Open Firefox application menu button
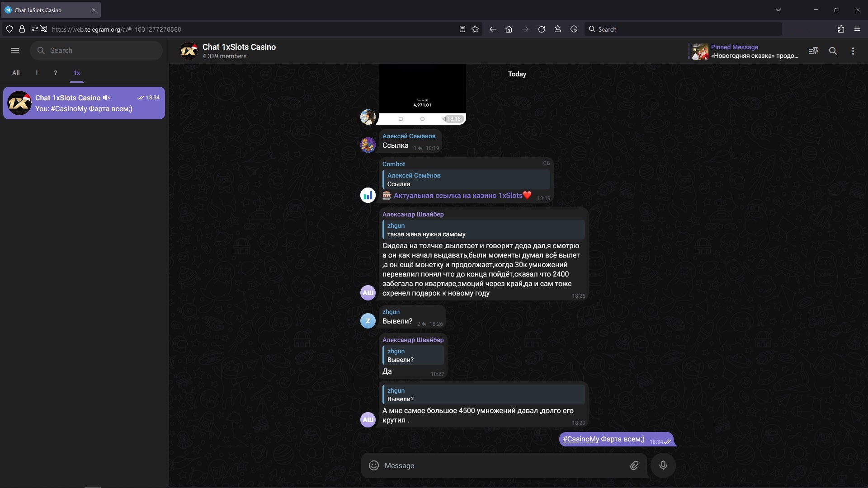 [857, 29]
